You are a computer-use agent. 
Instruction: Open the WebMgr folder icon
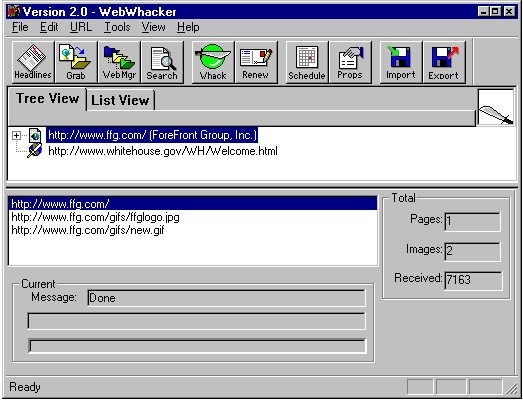119,62
